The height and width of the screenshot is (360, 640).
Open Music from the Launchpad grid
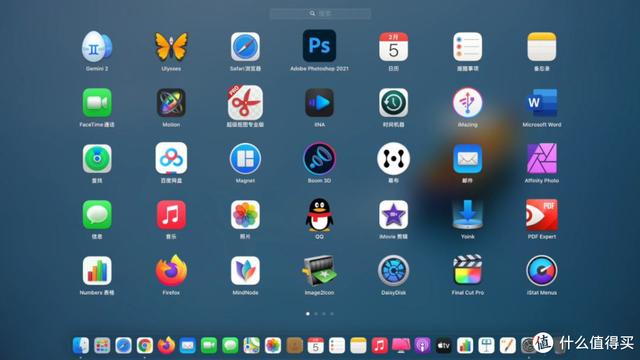tap(171, 214)
